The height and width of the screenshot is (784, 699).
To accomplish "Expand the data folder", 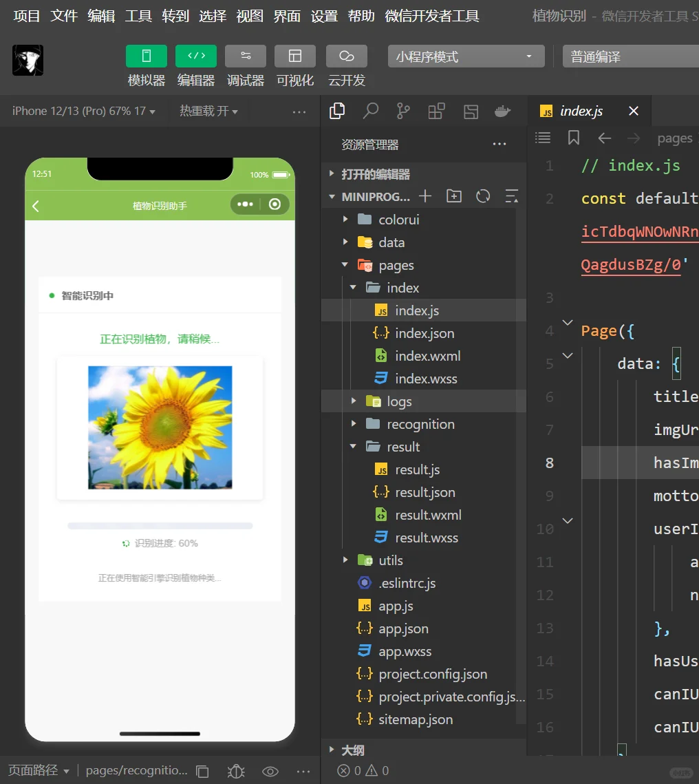I will click(x=424, y=242).
